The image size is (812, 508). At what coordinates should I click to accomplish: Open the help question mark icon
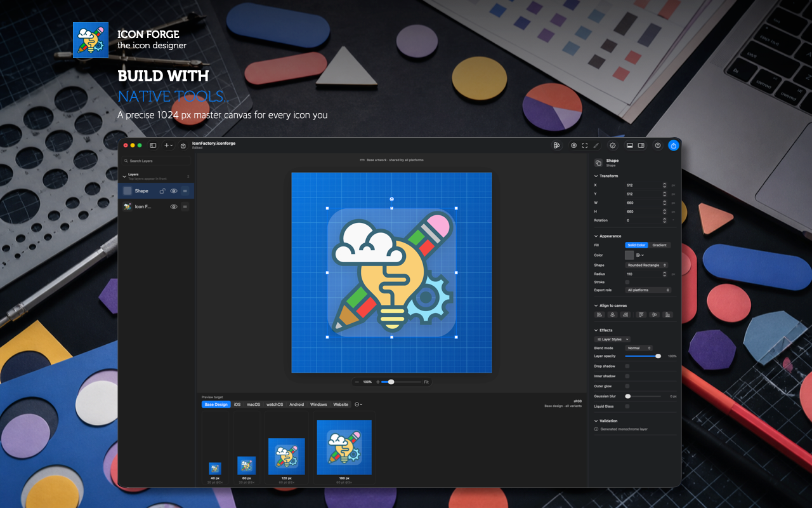pos(658,145)
